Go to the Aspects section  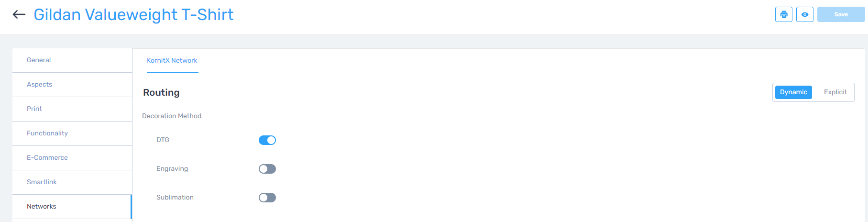coord(72,85)
